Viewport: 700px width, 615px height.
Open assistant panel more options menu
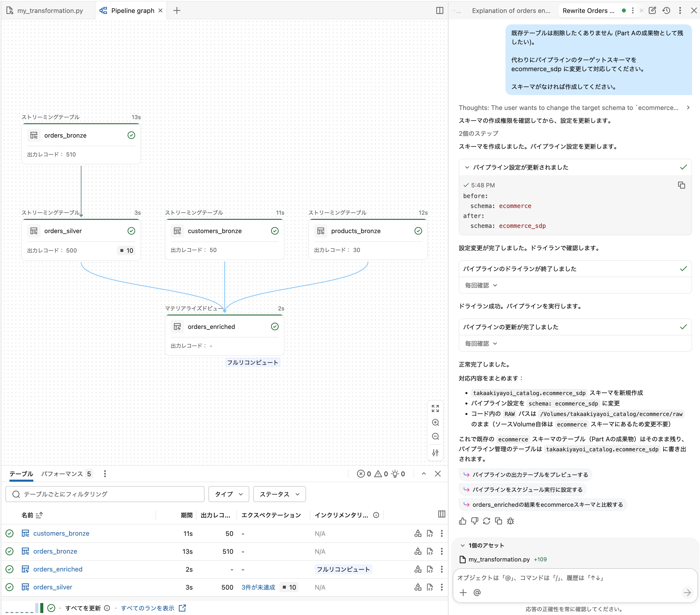[680, 11]
